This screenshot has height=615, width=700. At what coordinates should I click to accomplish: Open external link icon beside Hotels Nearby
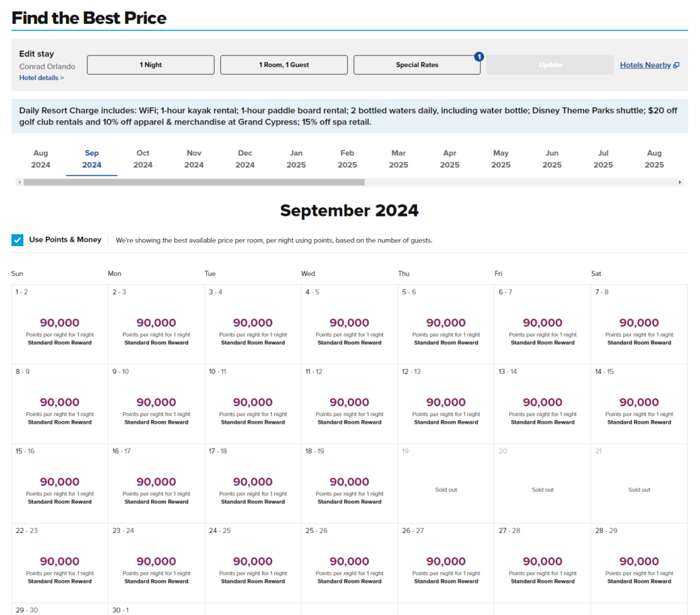(676, 66)
